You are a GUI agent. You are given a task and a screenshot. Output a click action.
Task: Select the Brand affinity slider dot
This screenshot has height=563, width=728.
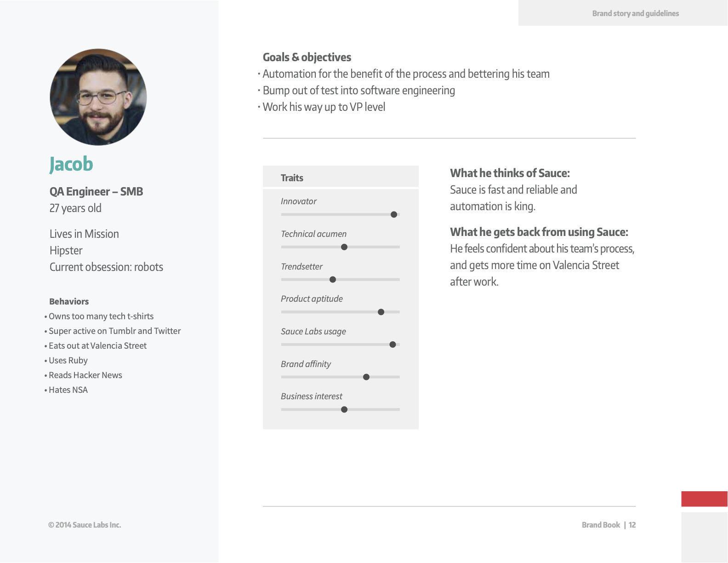[366, 377]
